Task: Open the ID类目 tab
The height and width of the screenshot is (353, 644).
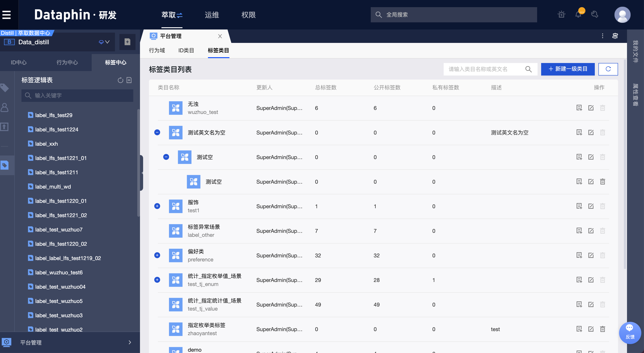Action: [x=186, y=50]
